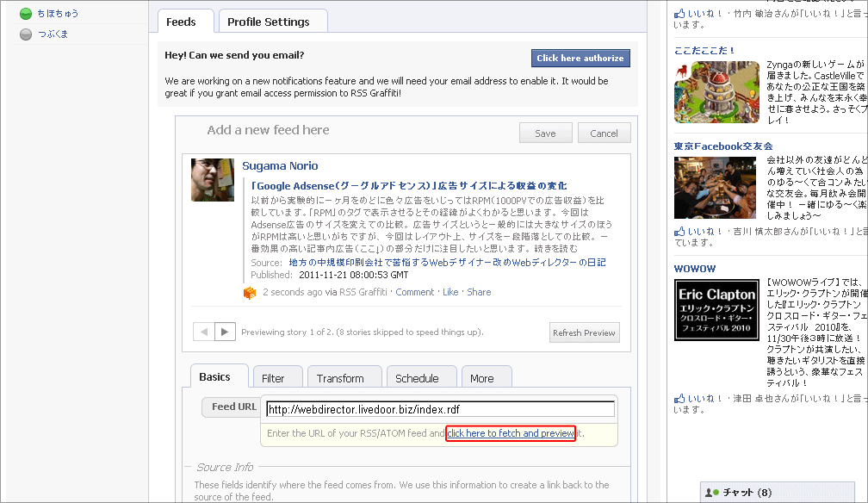Click the Eric Clapton ad thumbnail
This screenshot has width=868, height=503.
tap(716, 310)
